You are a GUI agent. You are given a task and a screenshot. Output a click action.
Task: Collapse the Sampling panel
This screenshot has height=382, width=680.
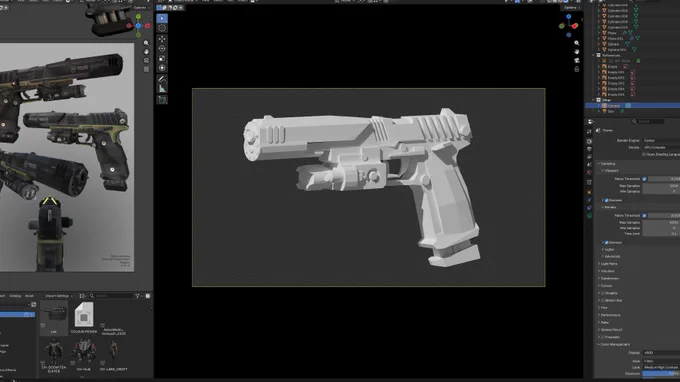click(x=607, y=163)
